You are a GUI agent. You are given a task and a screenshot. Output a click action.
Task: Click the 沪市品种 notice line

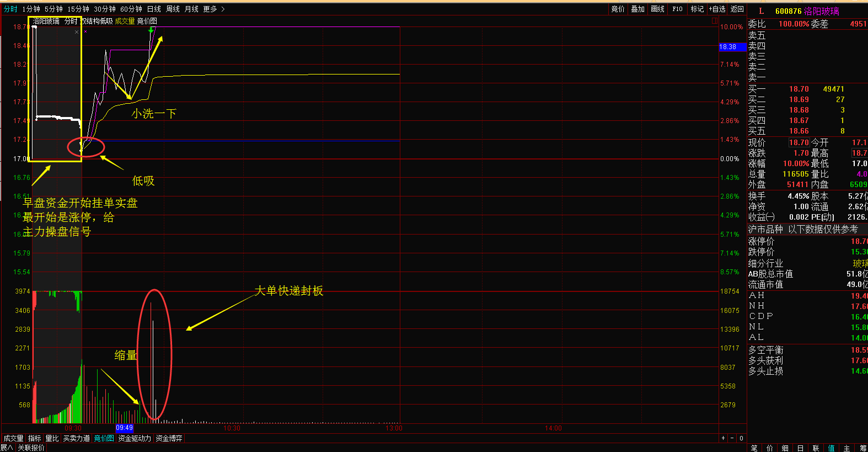[803, 229]
